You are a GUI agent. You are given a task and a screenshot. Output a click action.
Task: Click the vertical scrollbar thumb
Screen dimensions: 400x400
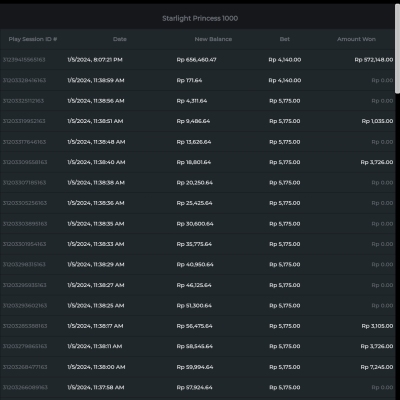[x=397, y=48]
